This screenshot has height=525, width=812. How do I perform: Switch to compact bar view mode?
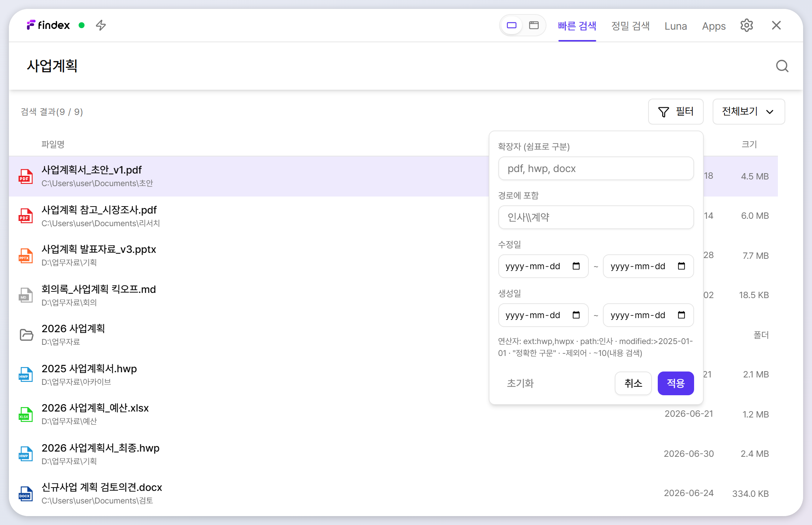pyautogui.click(x=512, y=25)
